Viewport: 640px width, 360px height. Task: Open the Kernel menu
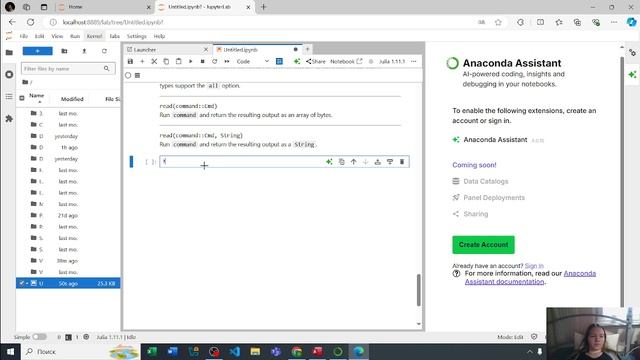(94, 36)
